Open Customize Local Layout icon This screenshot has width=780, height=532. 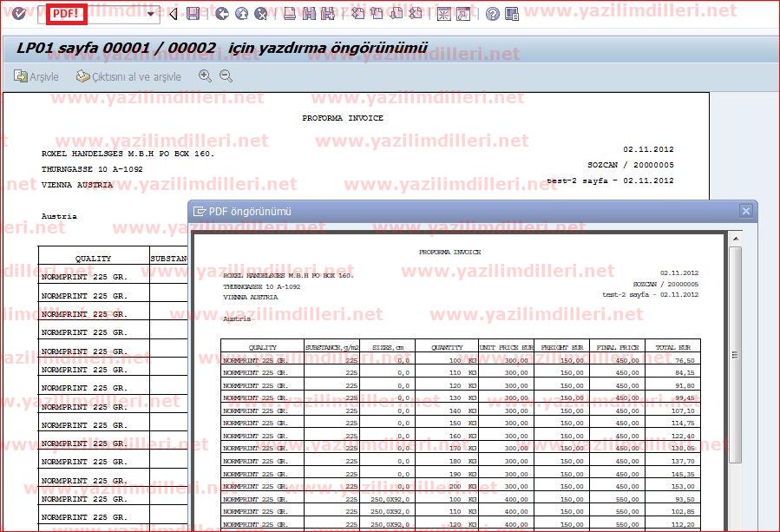point(511,14)
